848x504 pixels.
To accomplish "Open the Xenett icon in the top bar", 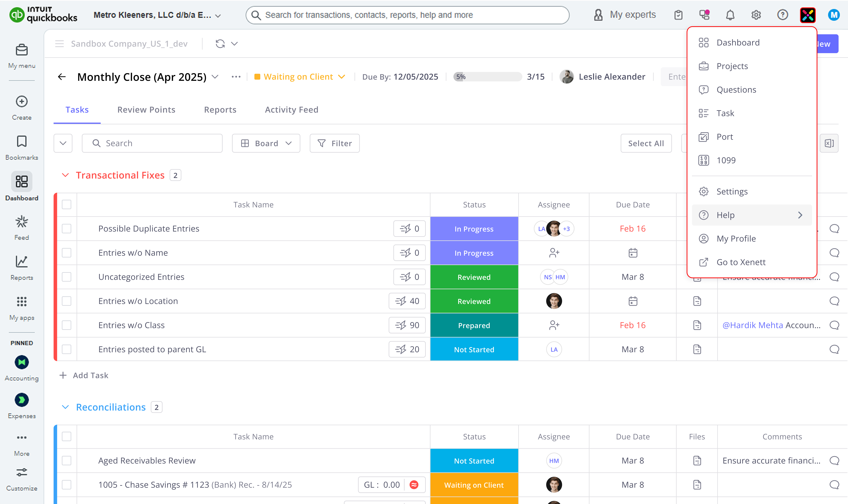I will [x=808, y=15].
